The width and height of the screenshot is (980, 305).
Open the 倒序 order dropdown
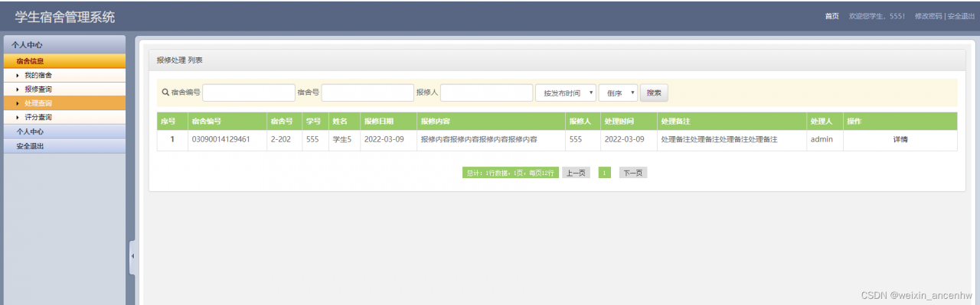pos(618,92)
